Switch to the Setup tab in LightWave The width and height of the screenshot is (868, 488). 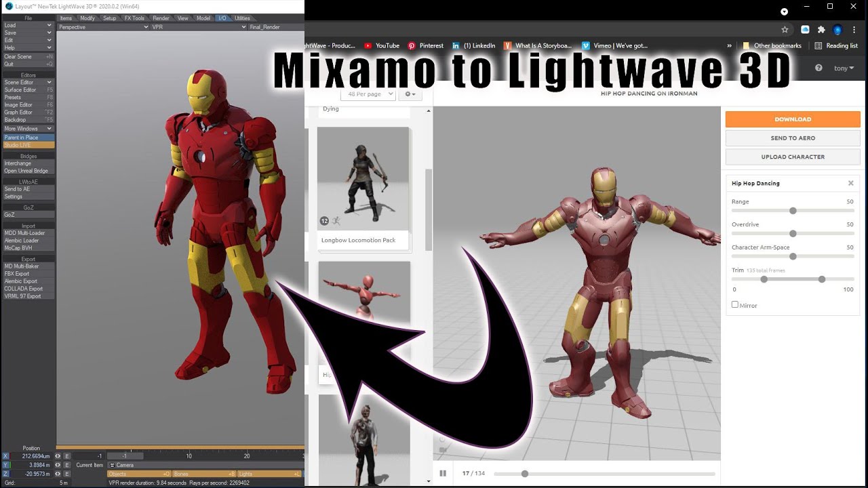pos(109,18)
